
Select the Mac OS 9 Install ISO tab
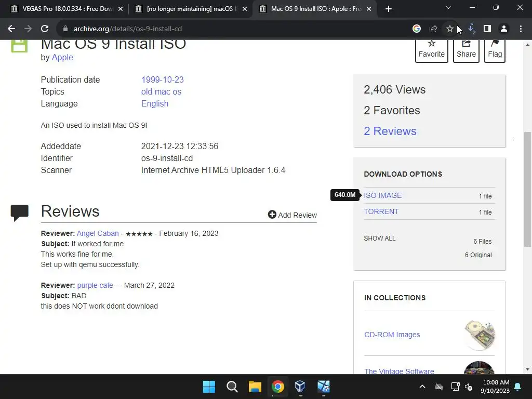tap(314, 9)
